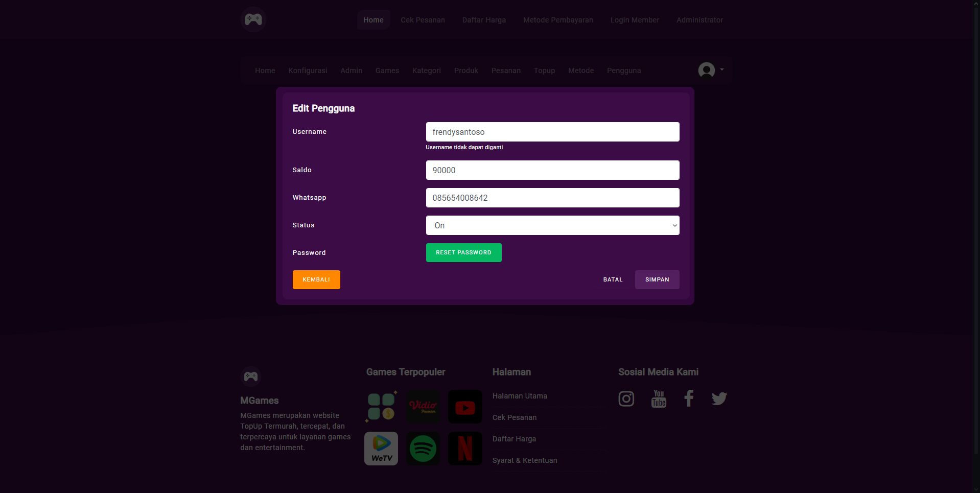Open Administrator page
Image resolution: width=980 pixels, height=493 pixels.
[699, 20]
